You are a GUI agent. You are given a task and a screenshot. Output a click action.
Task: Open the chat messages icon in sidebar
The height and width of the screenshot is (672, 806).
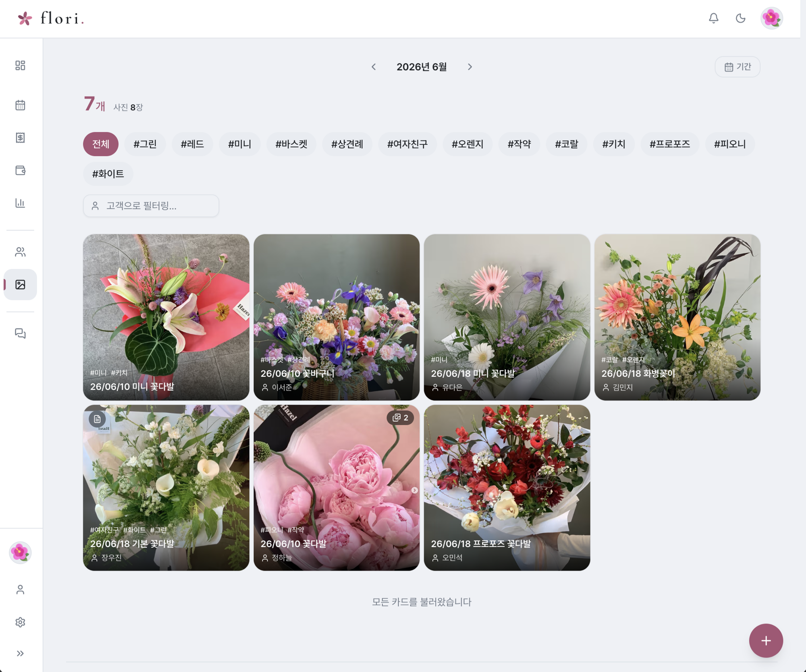click(x=20, y=333)
